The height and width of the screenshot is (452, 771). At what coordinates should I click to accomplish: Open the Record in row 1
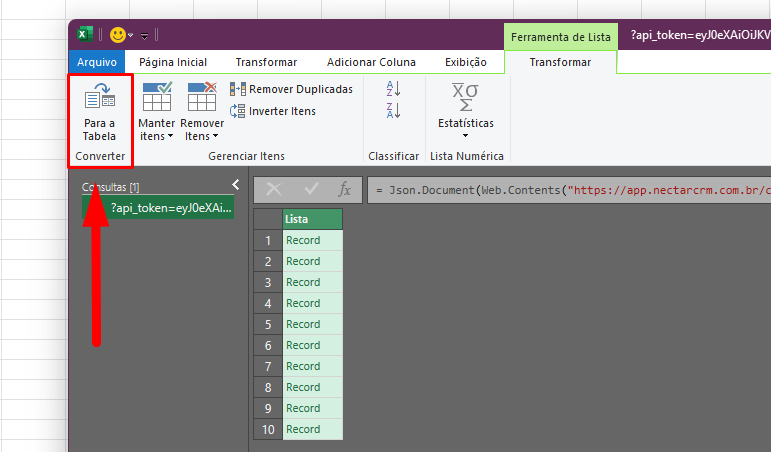point(303,240)
